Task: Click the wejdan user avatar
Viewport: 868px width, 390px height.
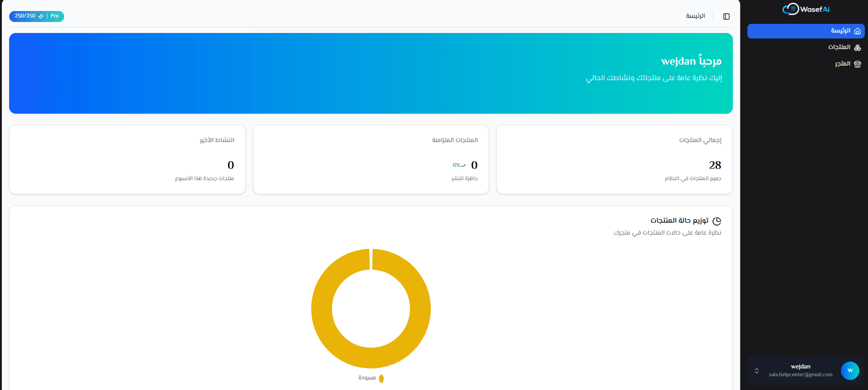Action: coord(850,371)
